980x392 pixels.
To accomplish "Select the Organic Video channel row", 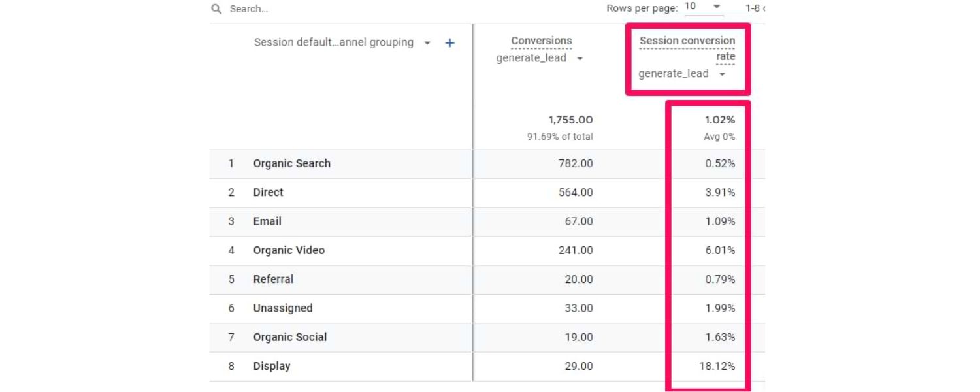I will point(289,250).
